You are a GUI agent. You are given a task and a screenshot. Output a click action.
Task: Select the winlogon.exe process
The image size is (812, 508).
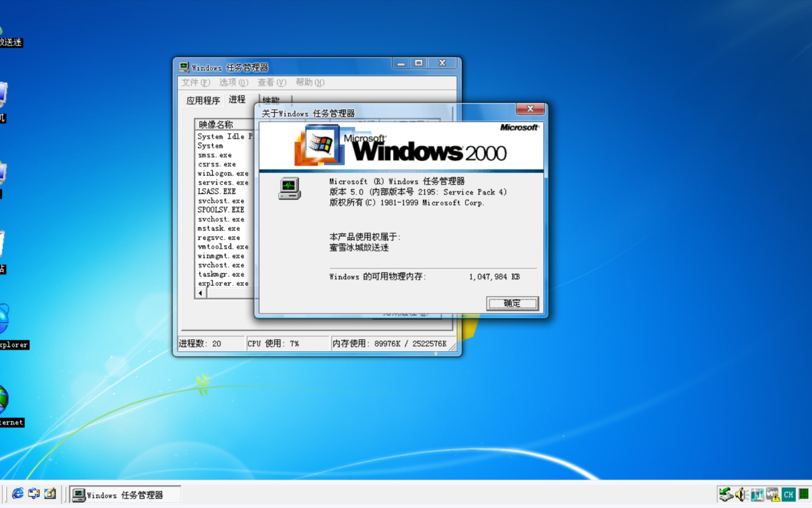pyautogui.click(x=223, y=173)
